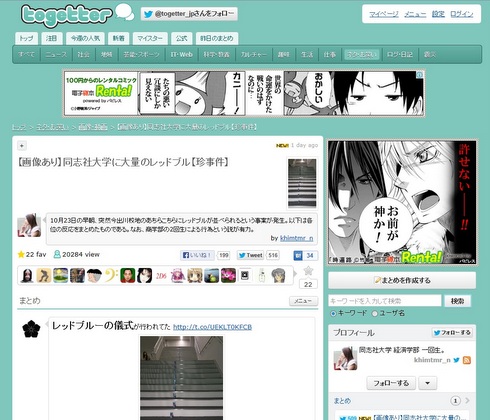Click the フォローする button in the profile
Viewport: 490px width, 420px height.
click(x=391, y=383)
